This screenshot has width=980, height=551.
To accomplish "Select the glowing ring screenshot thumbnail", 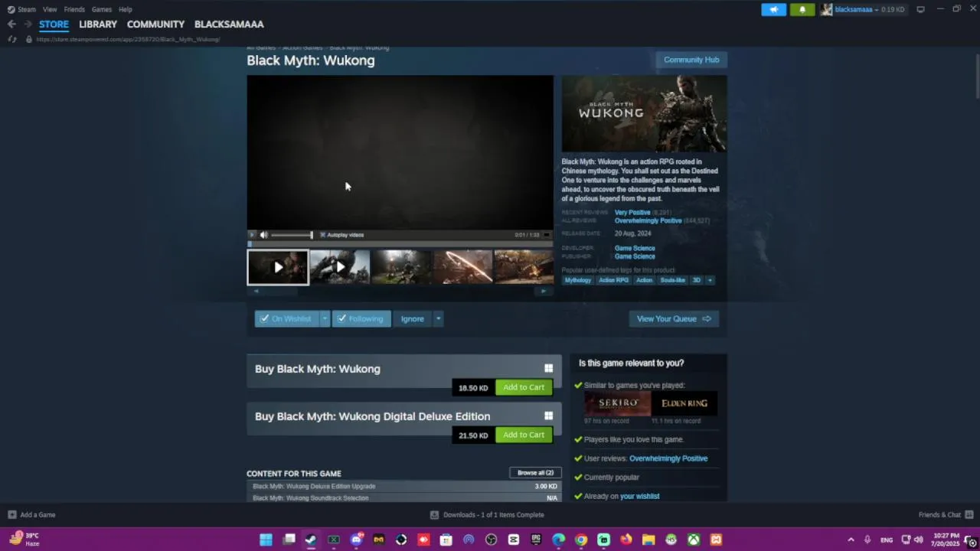I will [462, 267].
